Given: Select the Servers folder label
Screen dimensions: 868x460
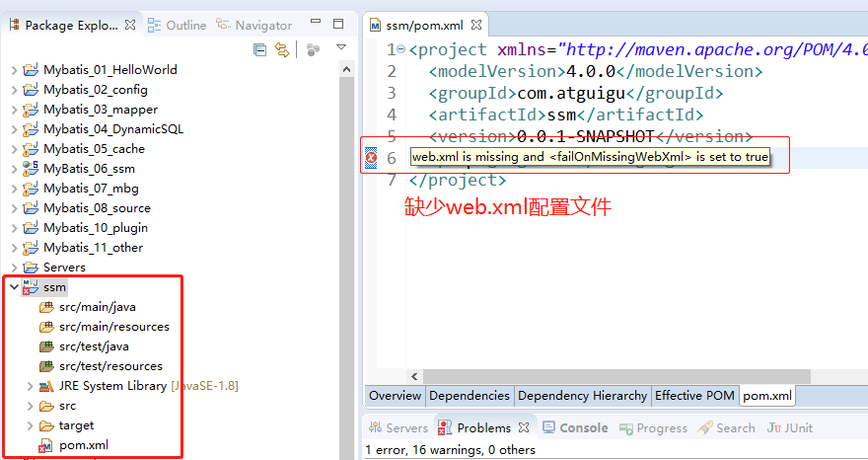Looking at the screenshot, I should (64, 268).
